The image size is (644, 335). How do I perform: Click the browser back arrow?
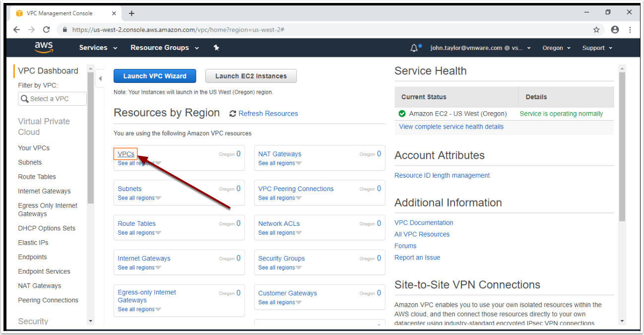point(17,30)
